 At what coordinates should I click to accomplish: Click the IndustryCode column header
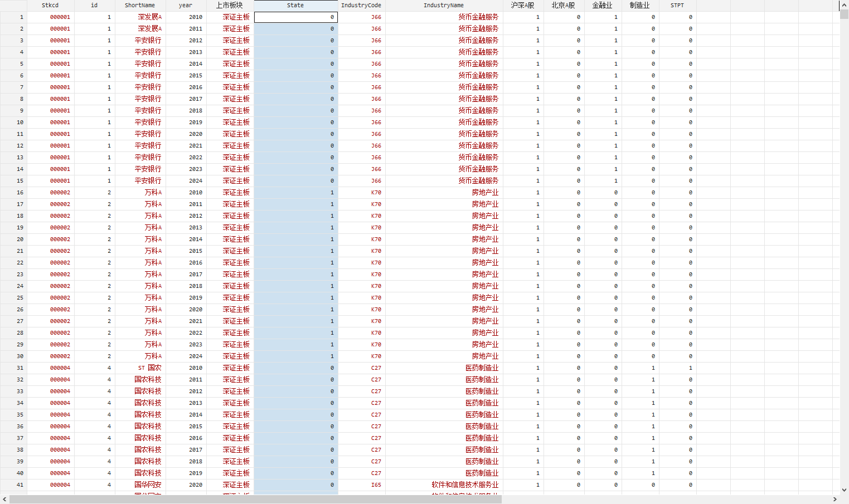tap(361, 6)
